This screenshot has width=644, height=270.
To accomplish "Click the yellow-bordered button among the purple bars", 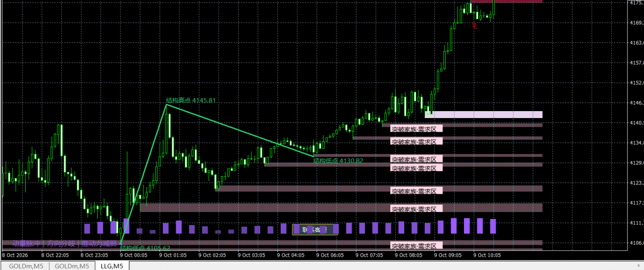I will tap(315, 229).
